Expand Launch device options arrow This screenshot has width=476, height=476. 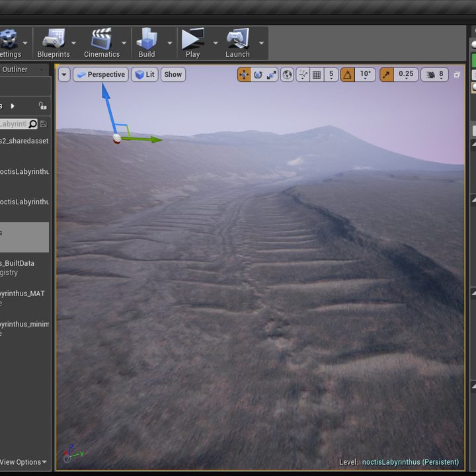point(261,43)
